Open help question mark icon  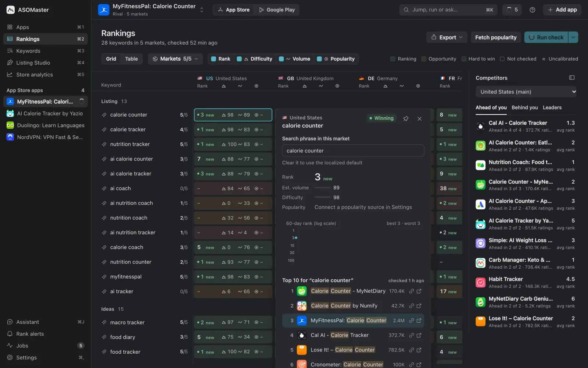coord(532,10)
